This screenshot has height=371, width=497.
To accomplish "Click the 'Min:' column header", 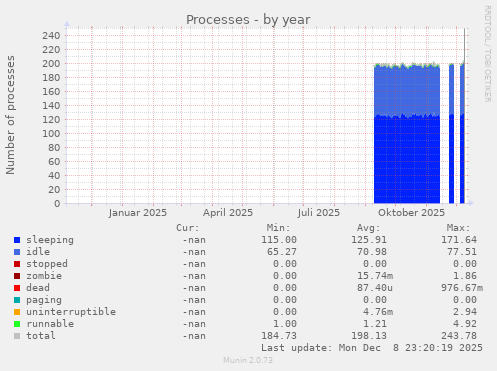I will pyautogui.click(x=278, y=228).
